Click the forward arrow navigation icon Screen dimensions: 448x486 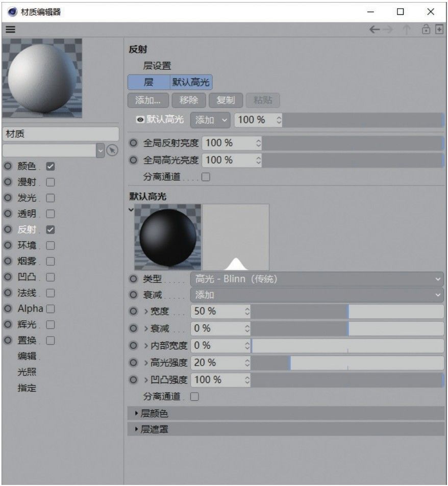(388, 30)
